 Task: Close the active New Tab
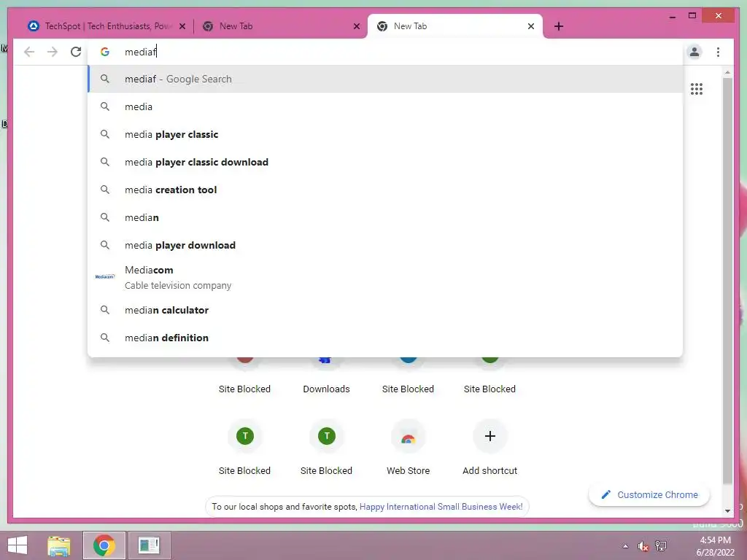[531, 26]
